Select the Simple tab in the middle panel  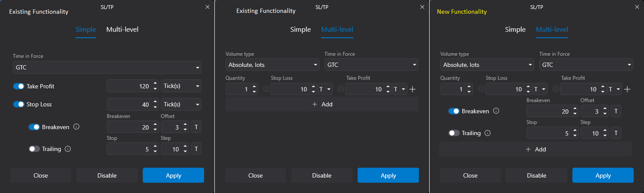tap(300, 30)
